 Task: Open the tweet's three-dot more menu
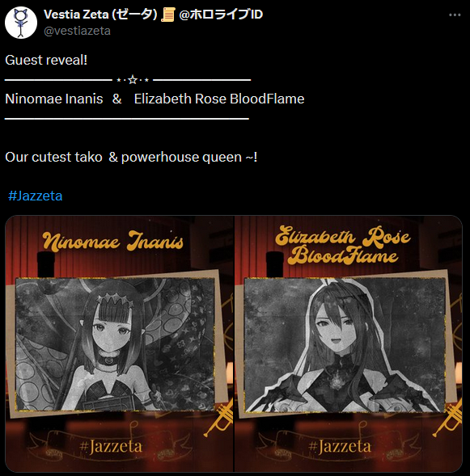(x=455, y=15)
